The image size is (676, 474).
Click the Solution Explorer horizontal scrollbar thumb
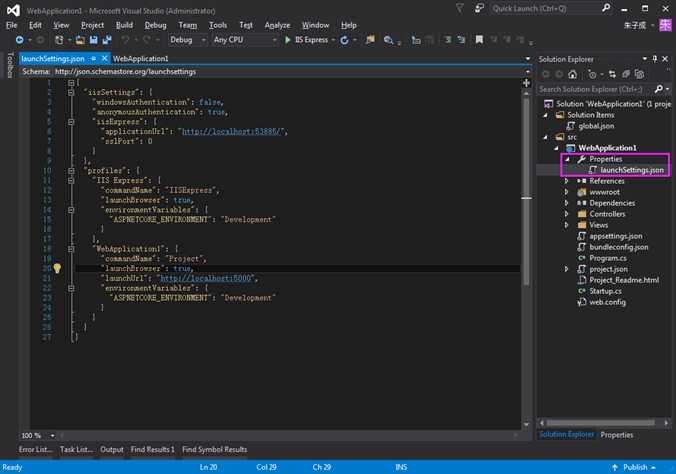[x=600, y=423]
